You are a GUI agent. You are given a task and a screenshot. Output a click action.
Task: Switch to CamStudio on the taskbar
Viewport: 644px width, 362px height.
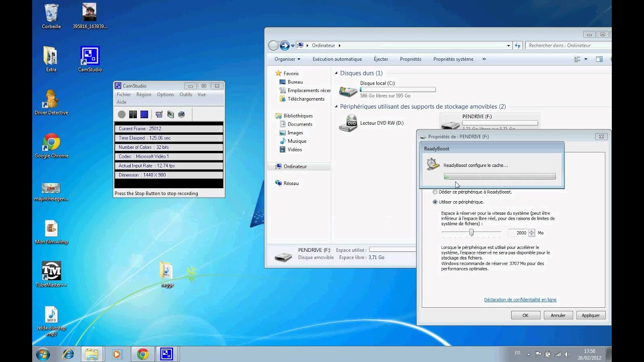(167, 354)
